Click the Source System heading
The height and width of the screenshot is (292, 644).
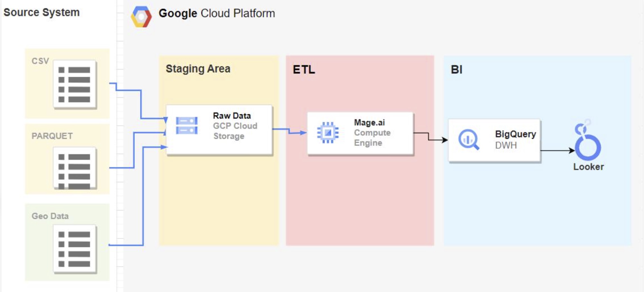[41, 12]
